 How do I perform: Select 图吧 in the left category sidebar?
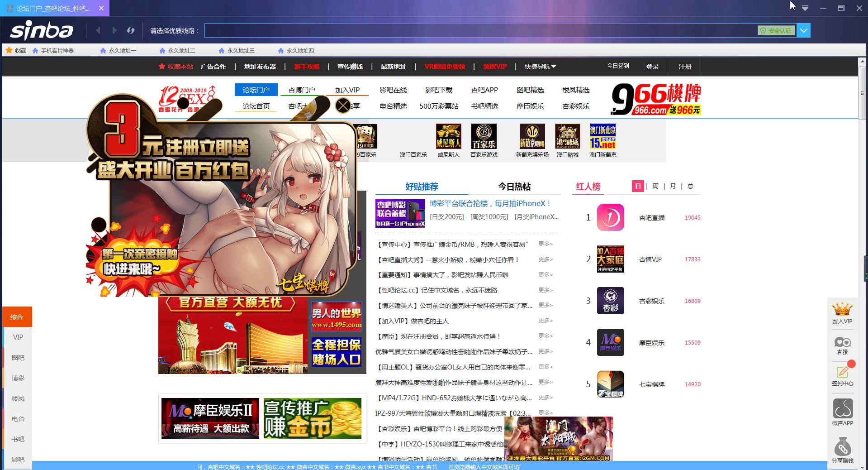tap(17, 357)
